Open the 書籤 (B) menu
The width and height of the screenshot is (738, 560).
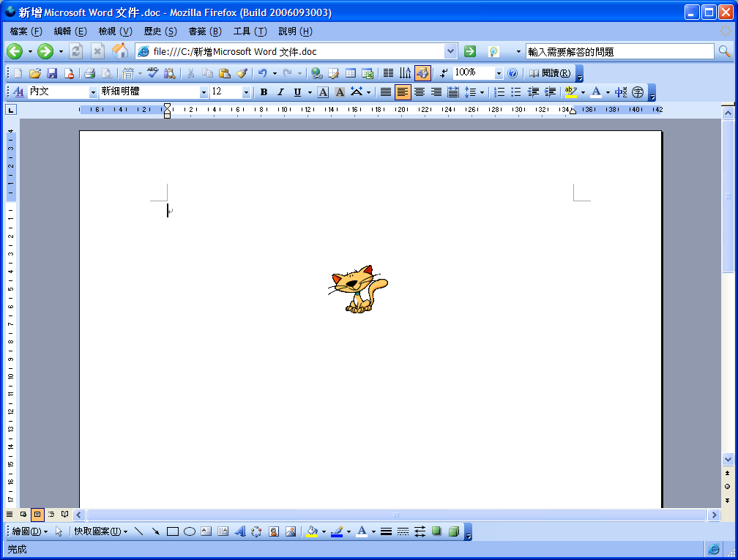pyautogui.click(x=205, y=31)
